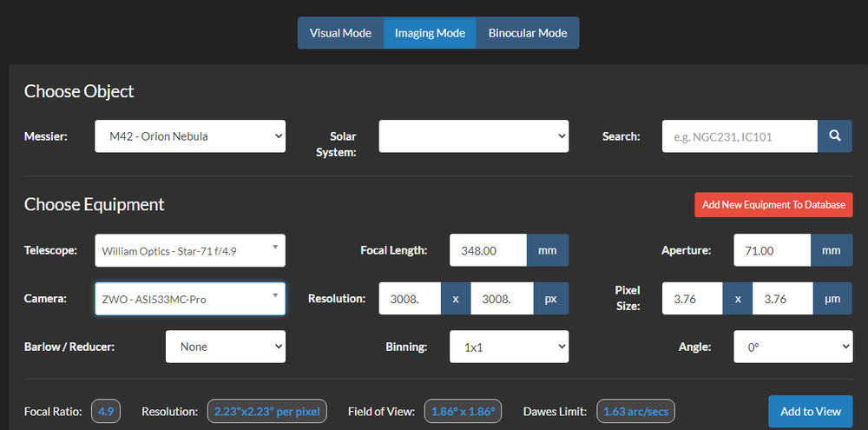The height and width of the screenshot is (430, 868).
Task: Click the horizontal resolution field
Action: 410,299
